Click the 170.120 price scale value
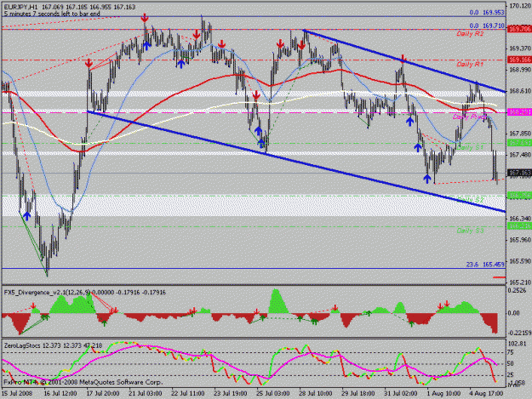This screenshot has height=399, width=532. click(520, 6)
